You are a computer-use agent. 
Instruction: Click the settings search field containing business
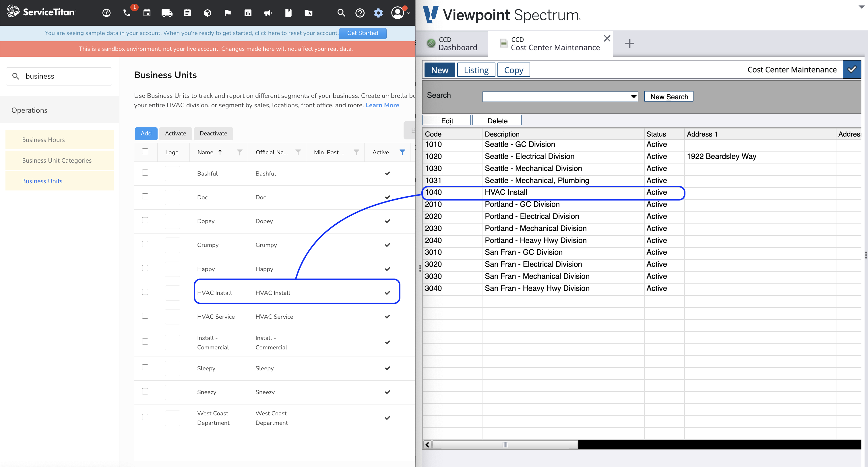(x=59, y=76)
